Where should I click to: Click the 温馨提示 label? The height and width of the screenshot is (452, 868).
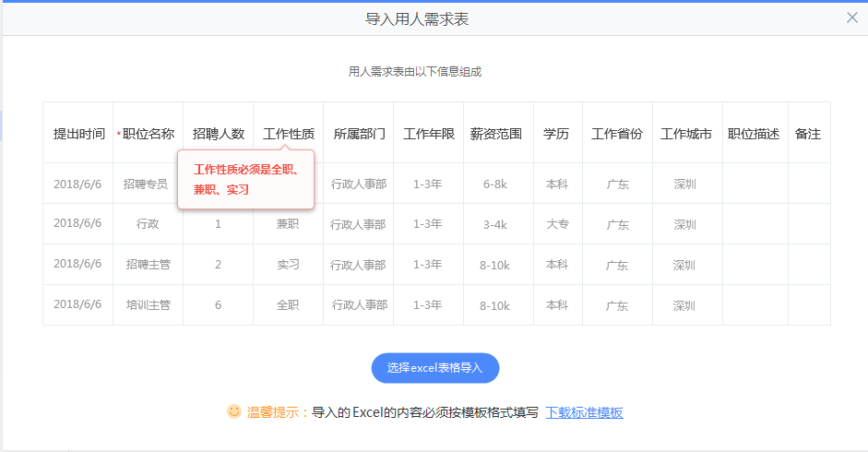pyautogui.click(x=273, y=412)
